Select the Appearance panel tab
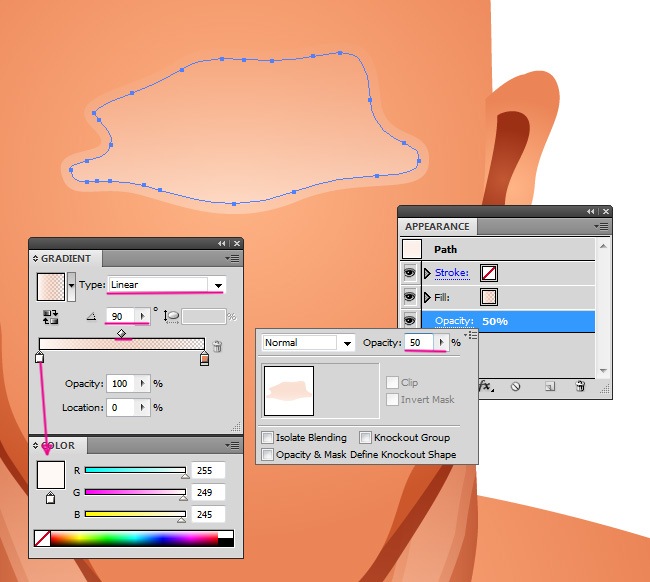 tap(437, 227)
